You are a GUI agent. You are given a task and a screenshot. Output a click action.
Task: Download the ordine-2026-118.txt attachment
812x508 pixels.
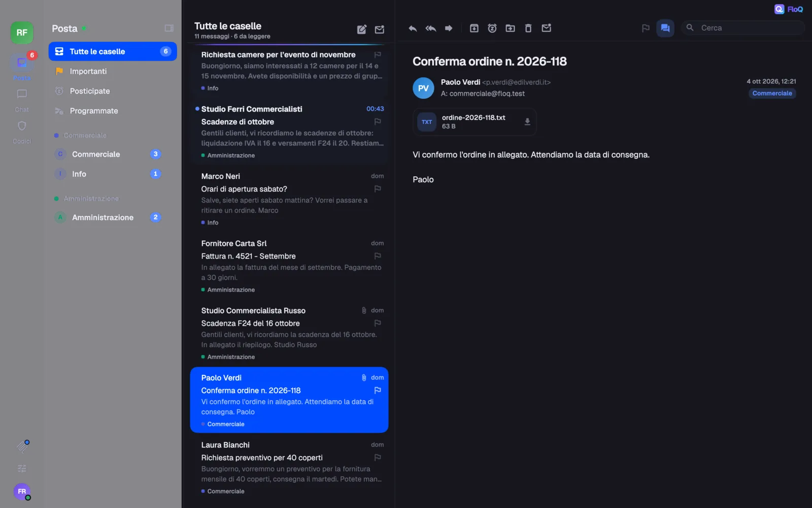coord(527,122)
